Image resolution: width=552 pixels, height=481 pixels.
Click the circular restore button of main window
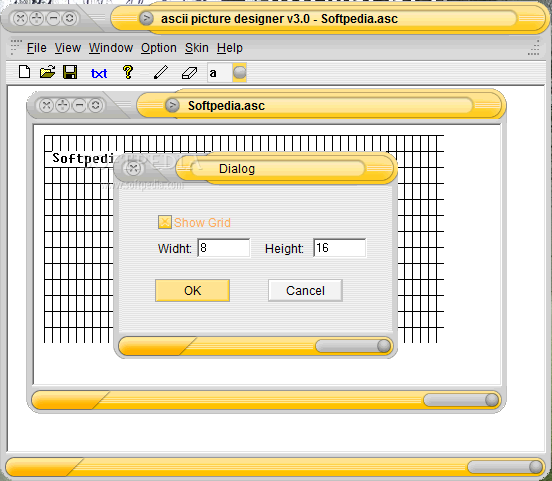click(70, 18)
